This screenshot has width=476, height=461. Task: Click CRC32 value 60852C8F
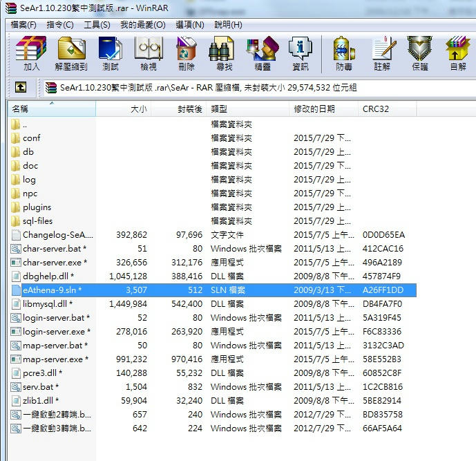click(x=382, y=373)
